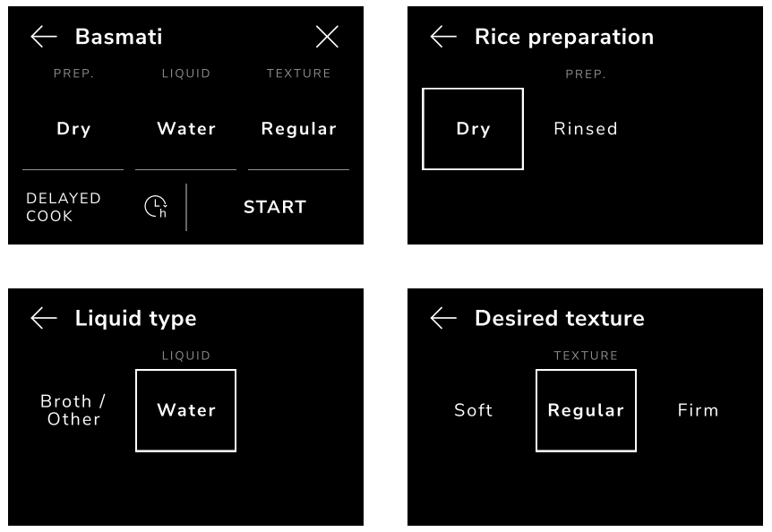Select Regular texture option
Screen dimensions: 772x532
pos(586,410)
